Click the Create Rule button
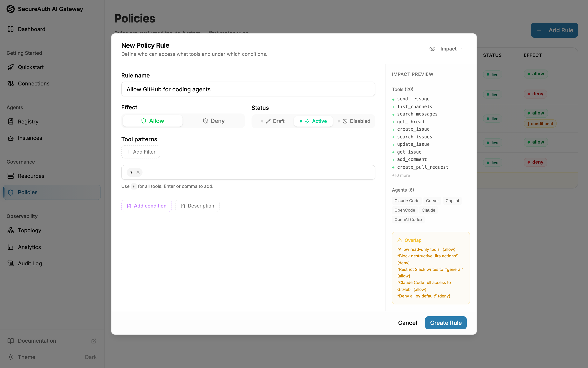588x368 pixels. point(446,323)
